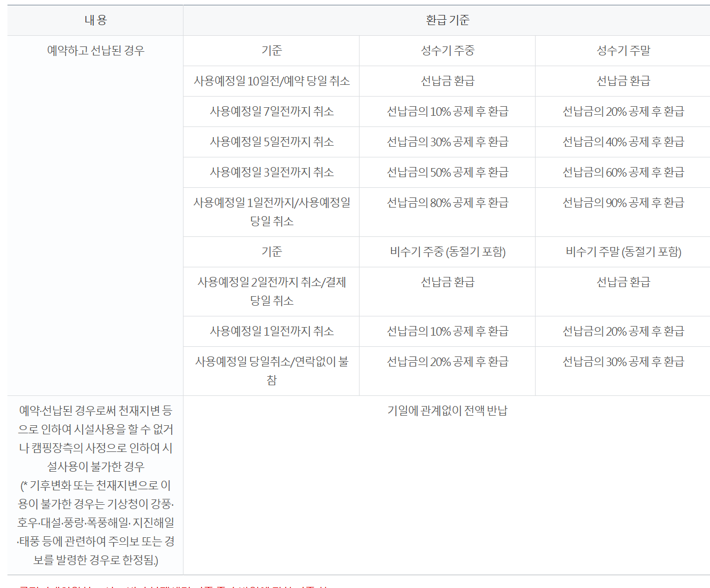Click the '선납금의 90% 공제 후 환급' cell
710x588 pixels.
pyautogui.click(x=623, y=212)
